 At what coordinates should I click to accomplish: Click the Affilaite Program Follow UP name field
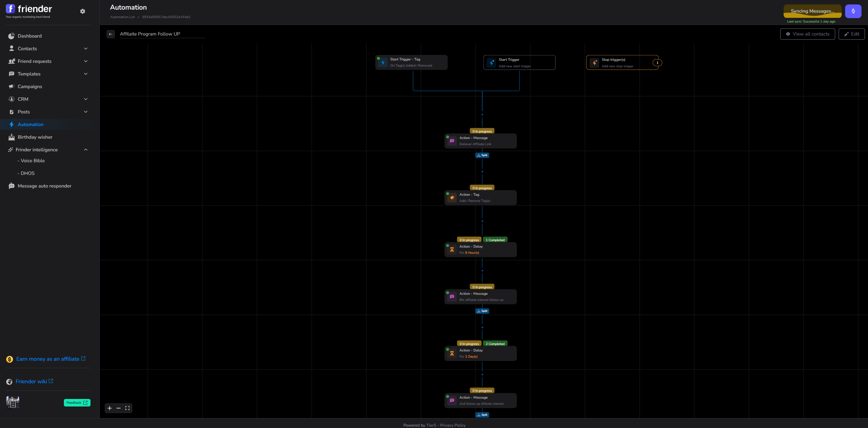162,34
